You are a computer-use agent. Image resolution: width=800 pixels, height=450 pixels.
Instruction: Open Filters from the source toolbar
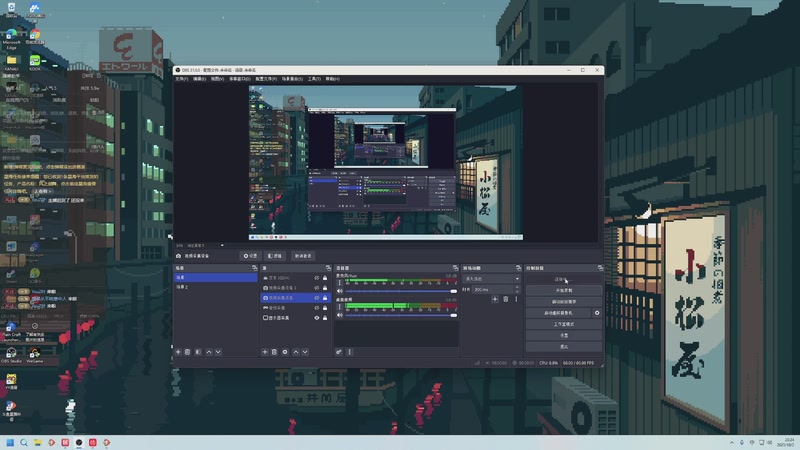tap(275, 256)
